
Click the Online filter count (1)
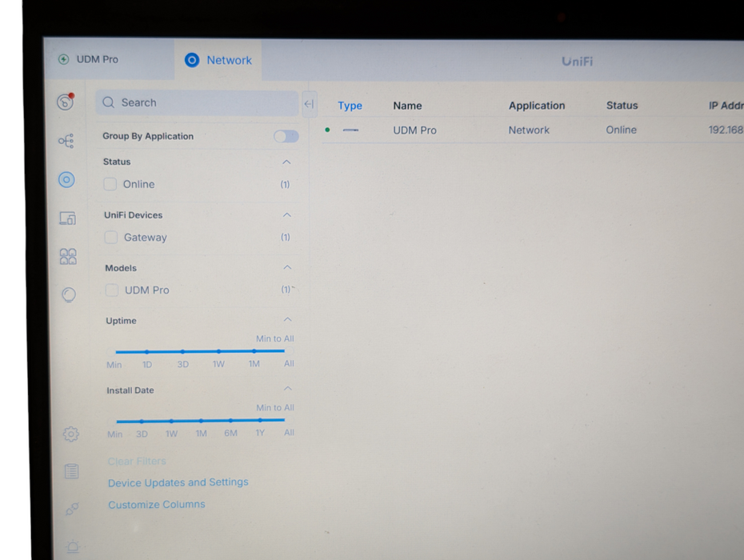coord(285,184)
